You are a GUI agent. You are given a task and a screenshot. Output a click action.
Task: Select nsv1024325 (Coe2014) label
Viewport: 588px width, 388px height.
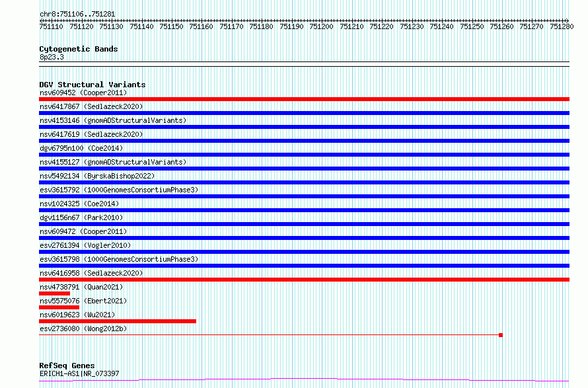click(79, 204)
